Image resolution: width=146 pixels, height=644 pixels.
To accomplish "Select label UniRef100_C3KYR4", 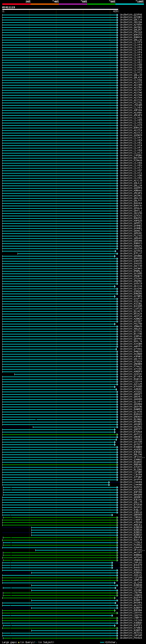I will (131, 474).
